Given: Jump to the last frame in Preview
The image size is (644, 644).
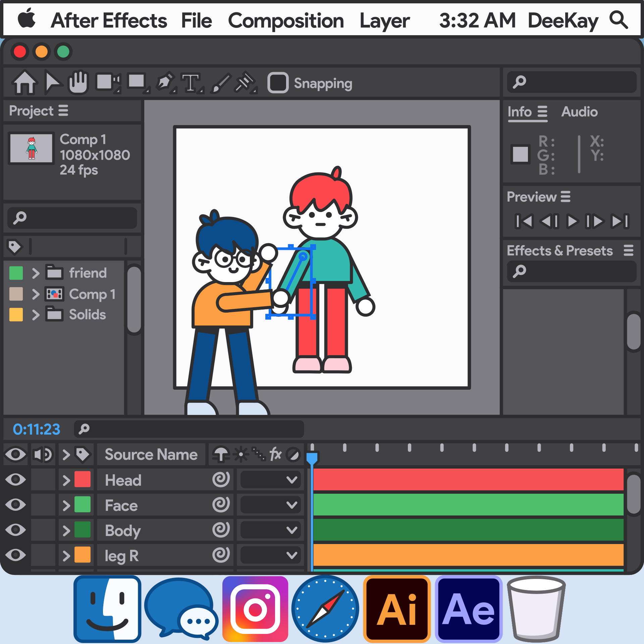Looking at the screenshot, I should coord(620,221).
